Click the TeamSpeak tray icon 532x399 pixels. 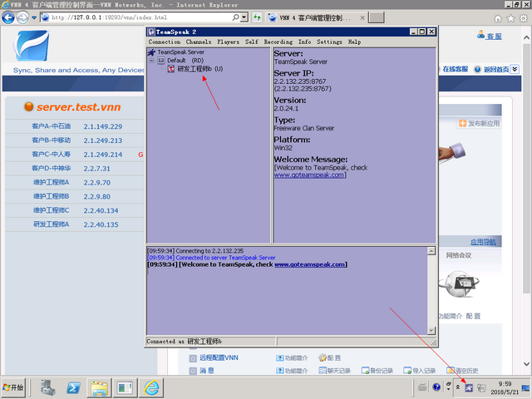point(469,387)
